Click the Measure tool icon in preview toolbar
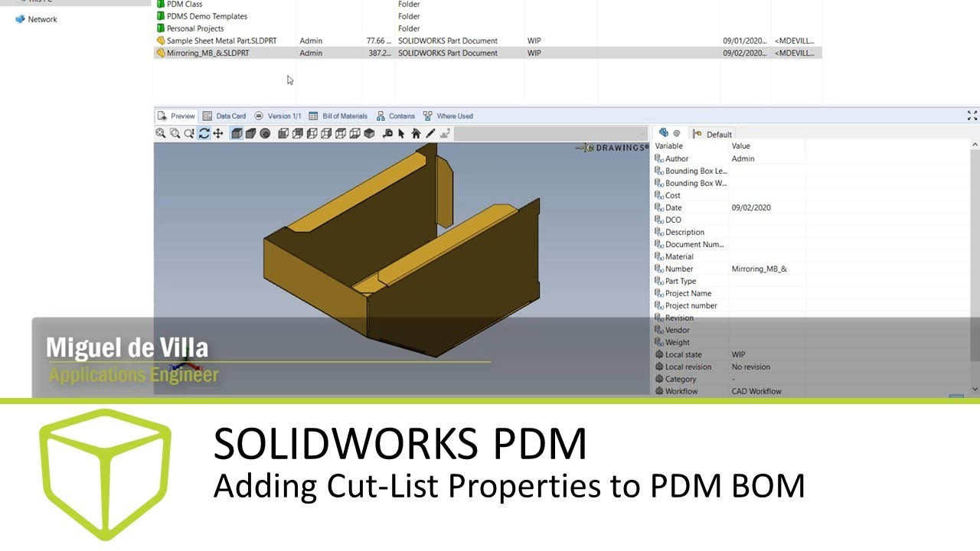The height and width of the screenshot is (551, 980). point(387,133)
